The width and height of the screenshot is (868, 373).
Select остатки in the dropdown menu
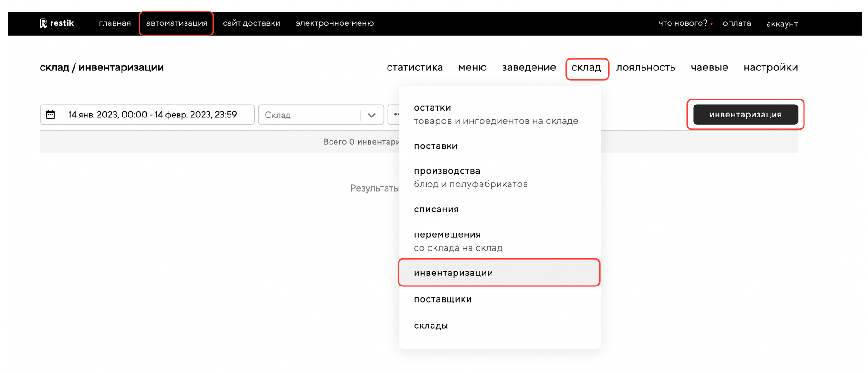pos(432,108)
